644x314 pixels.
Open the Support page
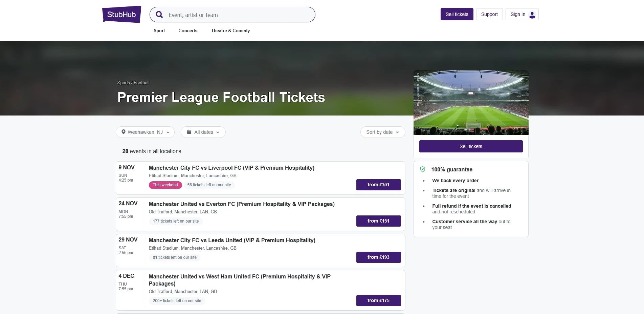tap(489, 14)
